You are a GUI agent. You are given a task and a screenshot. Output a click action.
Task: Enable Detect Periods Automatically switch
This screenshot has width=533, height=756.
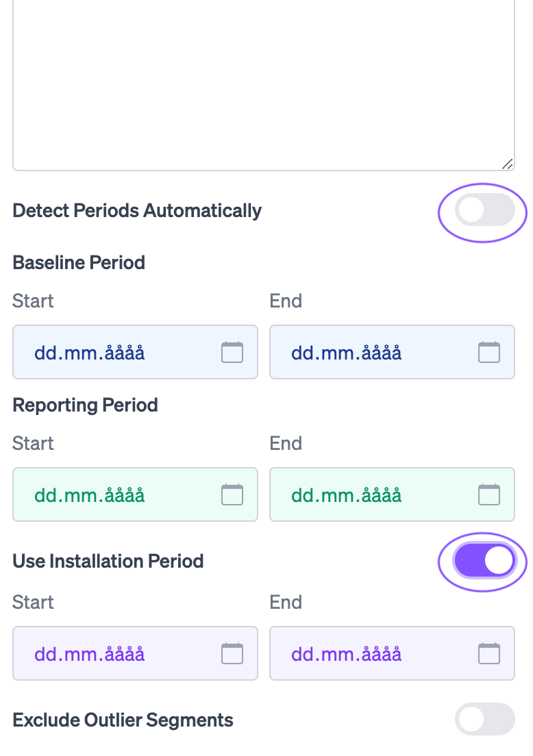pos(484,211)
